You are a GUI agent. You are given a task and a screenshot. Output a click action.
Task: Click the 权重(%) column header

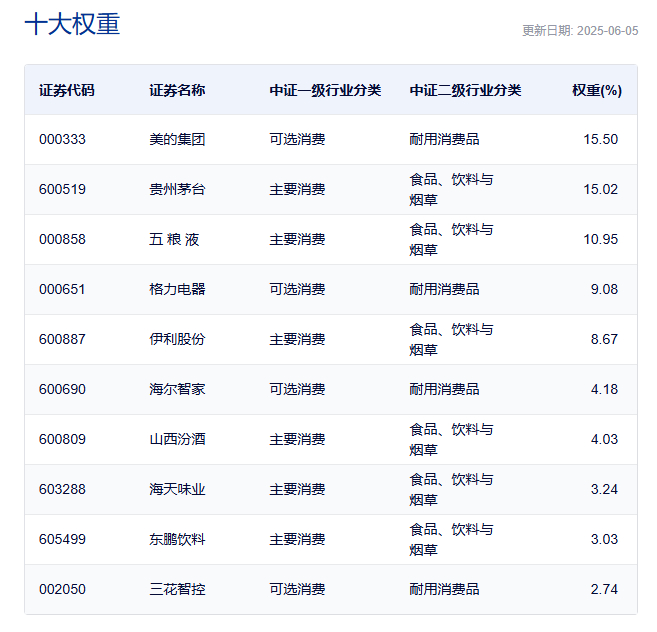[x=597, y=90]
